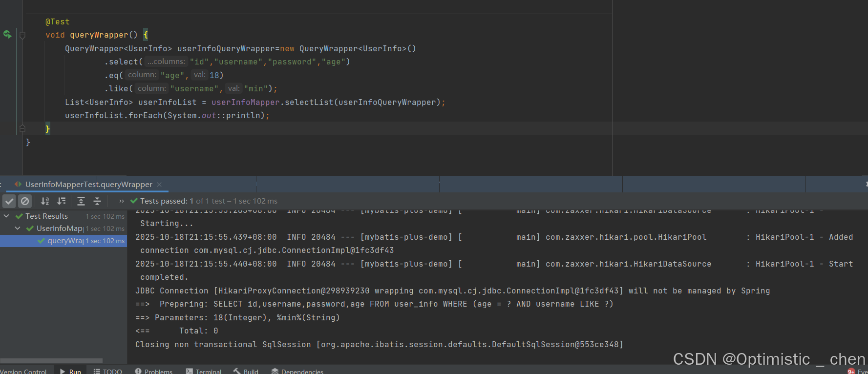868x374 pixels.
Task: Show more test toolbar actions chevron
Action: [x=122, y=201]
